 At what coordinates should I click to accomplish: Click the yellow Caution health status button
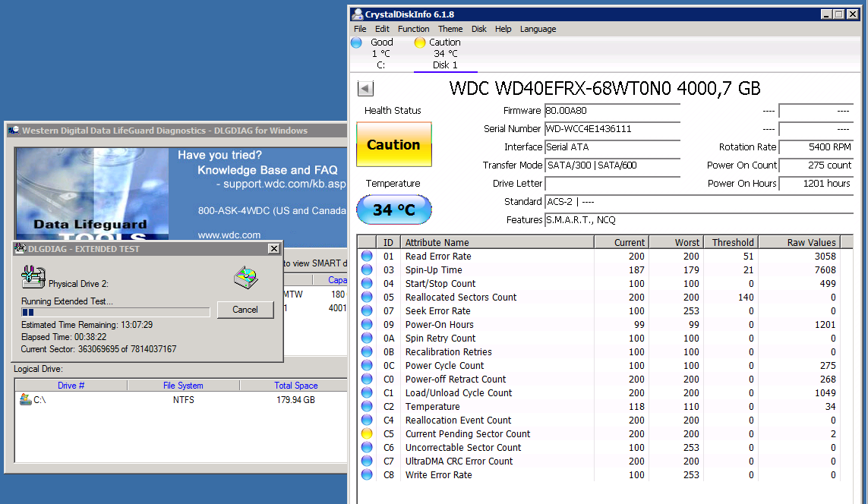click(x=393, y=144)
